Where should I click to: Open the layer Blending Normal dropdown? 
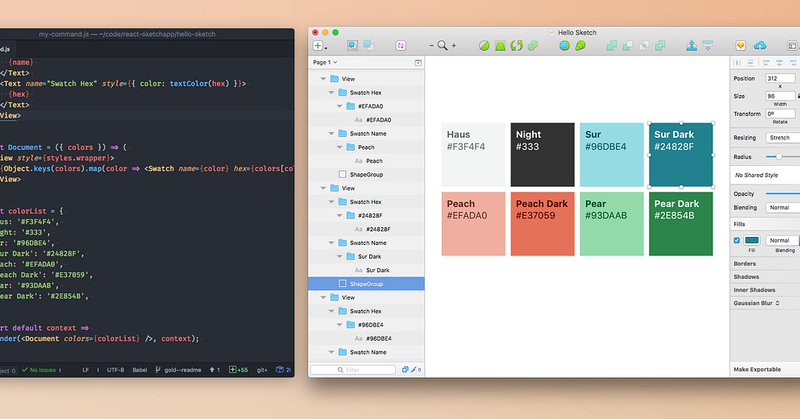point(782,208)
